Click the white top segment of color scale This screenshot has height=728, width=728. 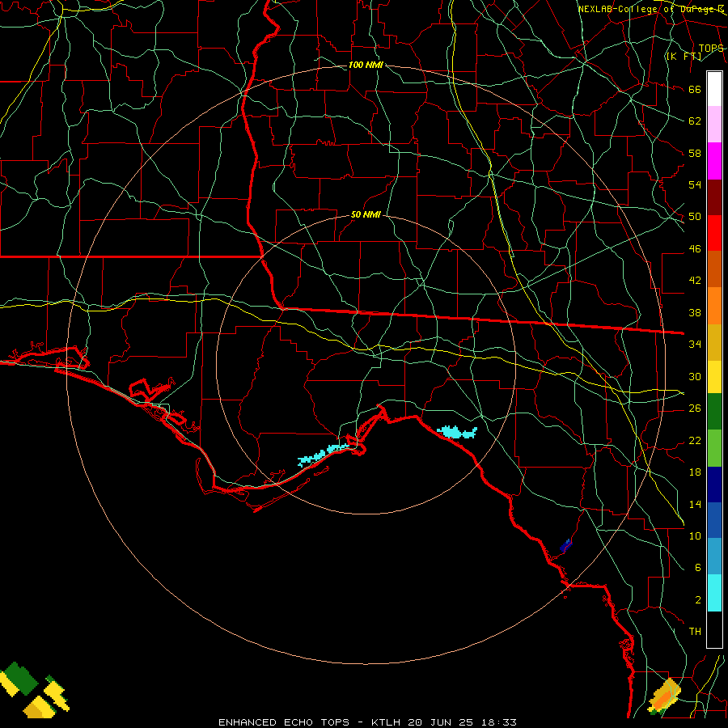(714, 89)
